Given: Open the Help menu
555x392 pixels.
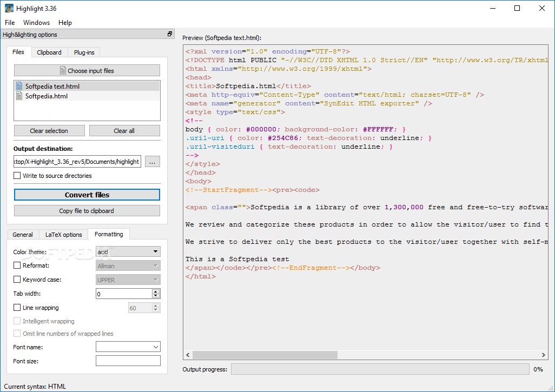Looking at the screenshot, I should pos(65,22).
